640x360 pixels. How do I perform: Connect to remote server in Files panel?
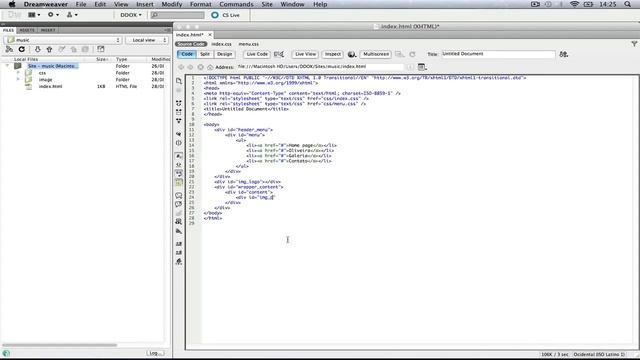pos(9,49)
